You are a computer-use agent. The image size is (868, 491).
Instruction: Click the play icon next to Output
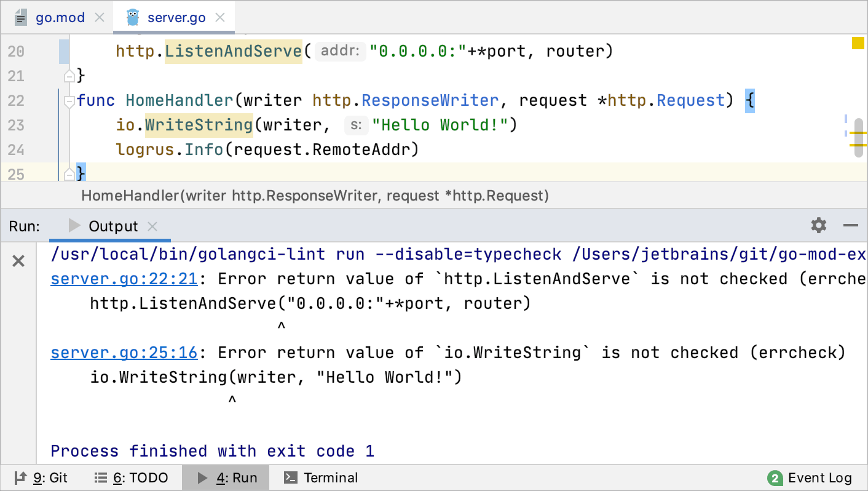coord(74,226)
